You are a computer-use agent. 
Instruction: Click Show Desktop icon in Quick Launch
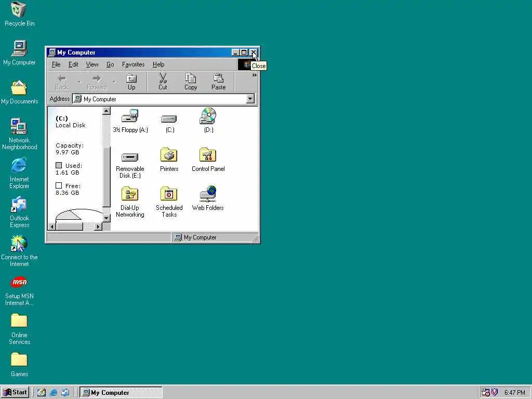pyautogui.click(x=42, y=393)
